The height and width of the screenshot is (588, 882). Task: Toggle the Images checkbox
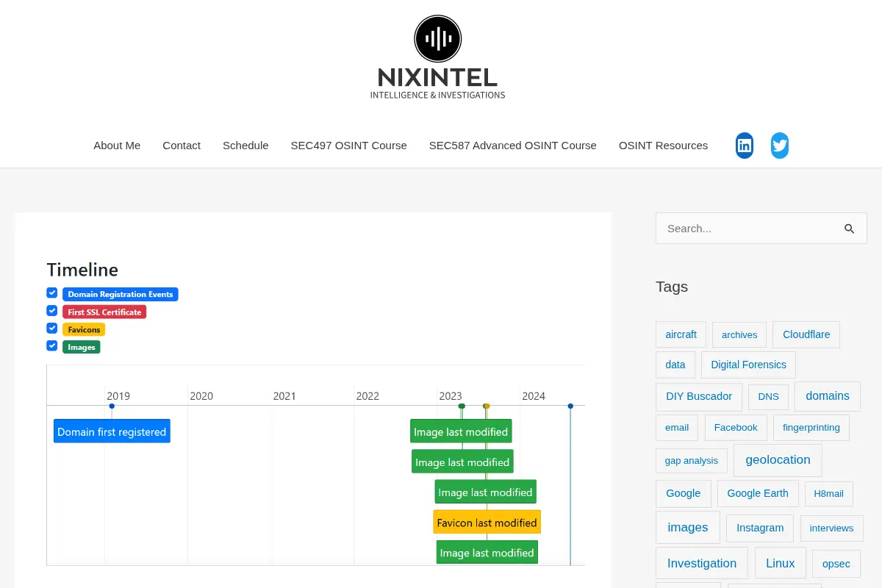pyautogui.click(x=51, y=345)
